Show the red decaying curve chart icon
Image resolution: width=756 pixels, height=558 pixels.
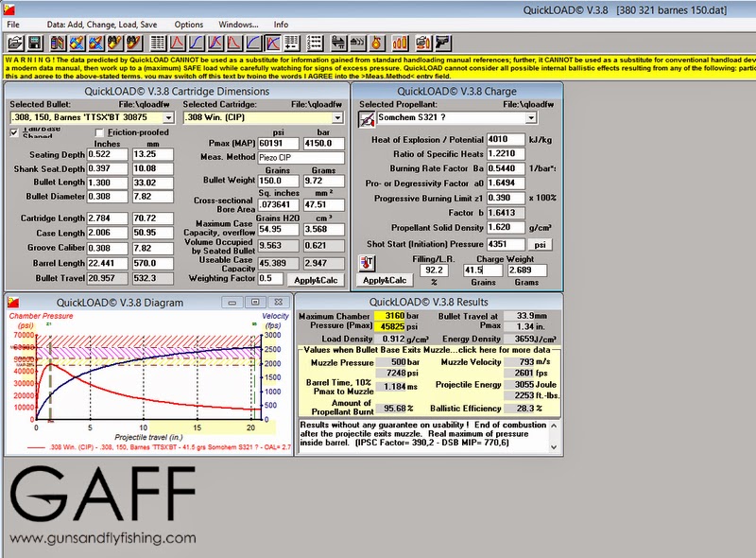click(234, 44)
